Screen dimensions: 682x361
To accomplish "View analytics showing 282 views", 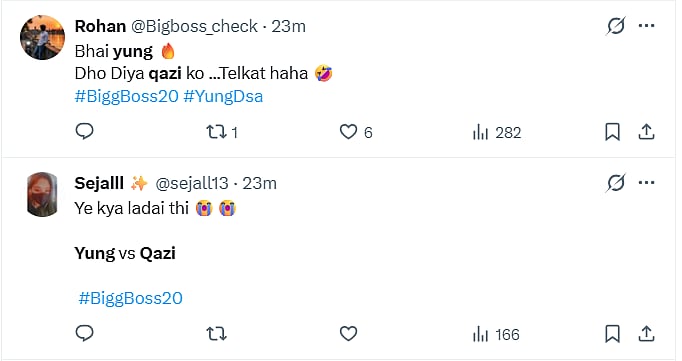I will click(497, 132).
